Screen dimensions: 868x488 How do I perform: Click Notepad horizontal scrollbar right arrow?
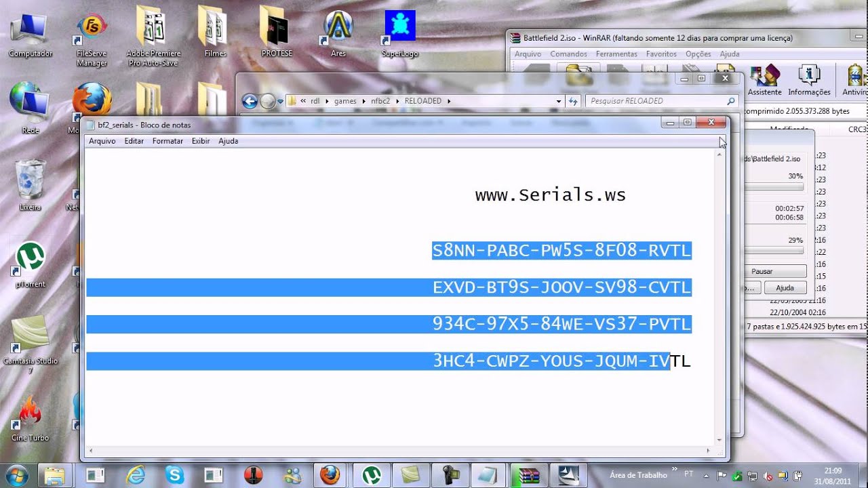[x=709, y=451]
